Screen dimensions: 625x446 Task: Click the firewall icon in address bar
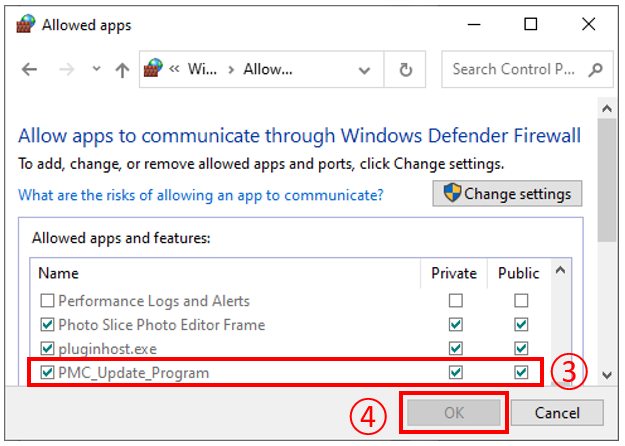pyautogui.click(x=153, y=69)
